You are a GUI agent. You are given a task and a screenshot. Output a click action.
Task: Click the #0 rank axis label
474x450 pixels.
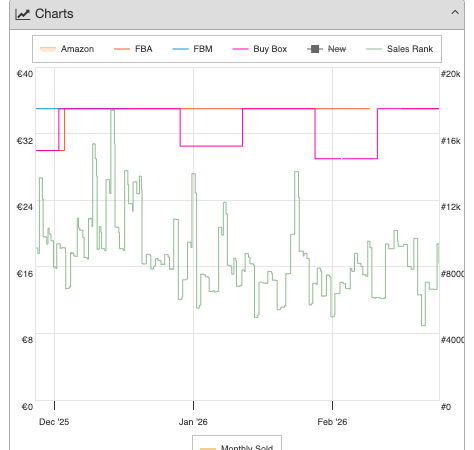(x=446, y=407)
